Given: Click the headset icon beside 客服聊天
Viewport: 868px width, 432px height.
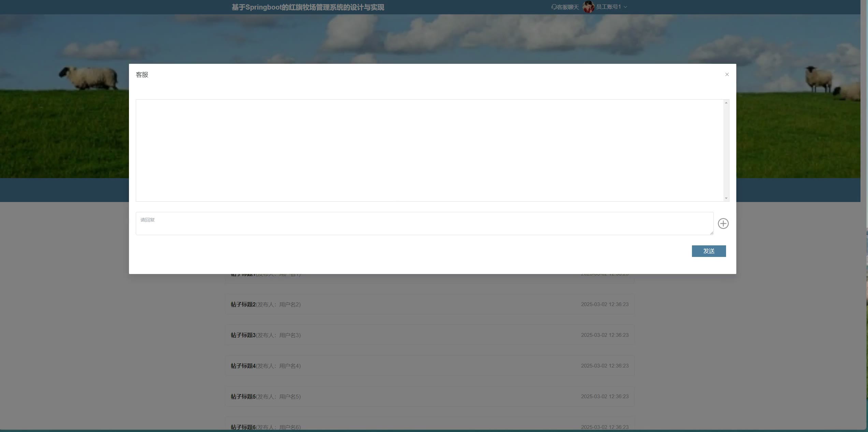Looking at the screenshot, I should [x=553, y=7].
